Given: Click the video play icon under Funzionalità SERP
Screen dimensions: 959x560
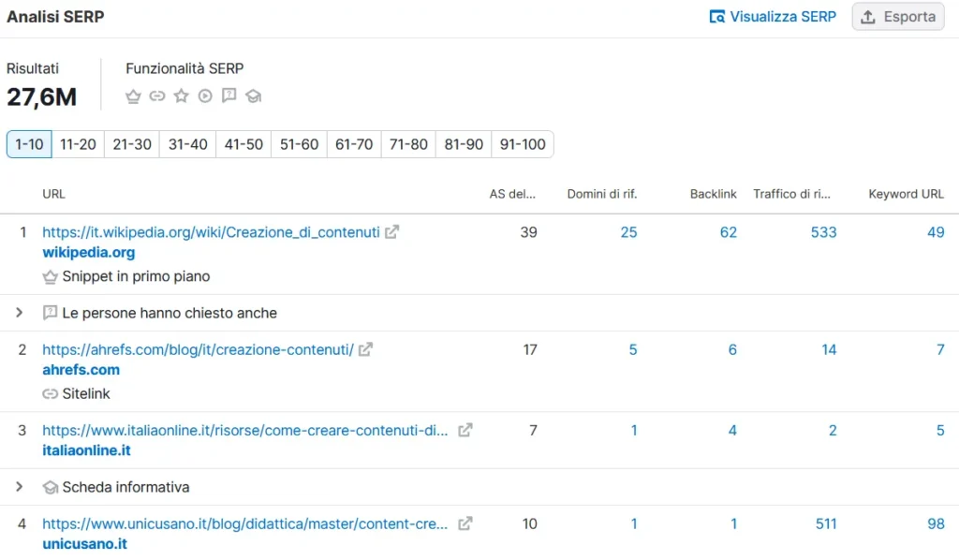Looking at the screenshot, I should [204, 96].
